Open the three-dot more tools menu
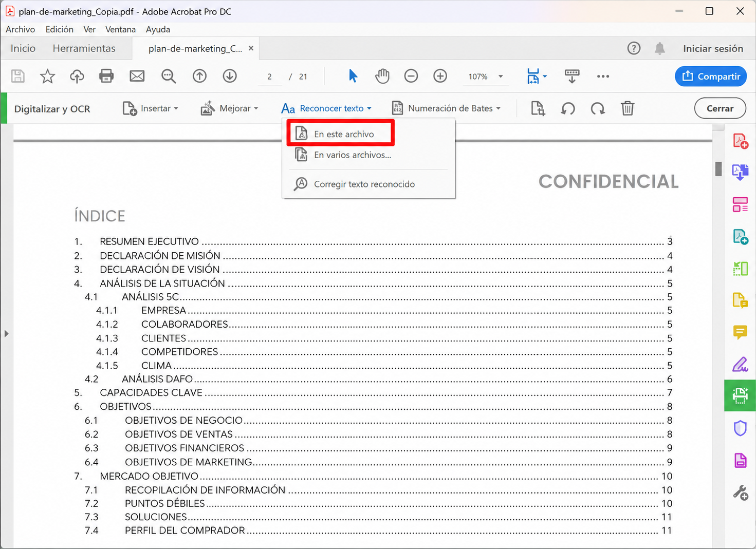This screenshot has width=756, height=549. (603, 77)
